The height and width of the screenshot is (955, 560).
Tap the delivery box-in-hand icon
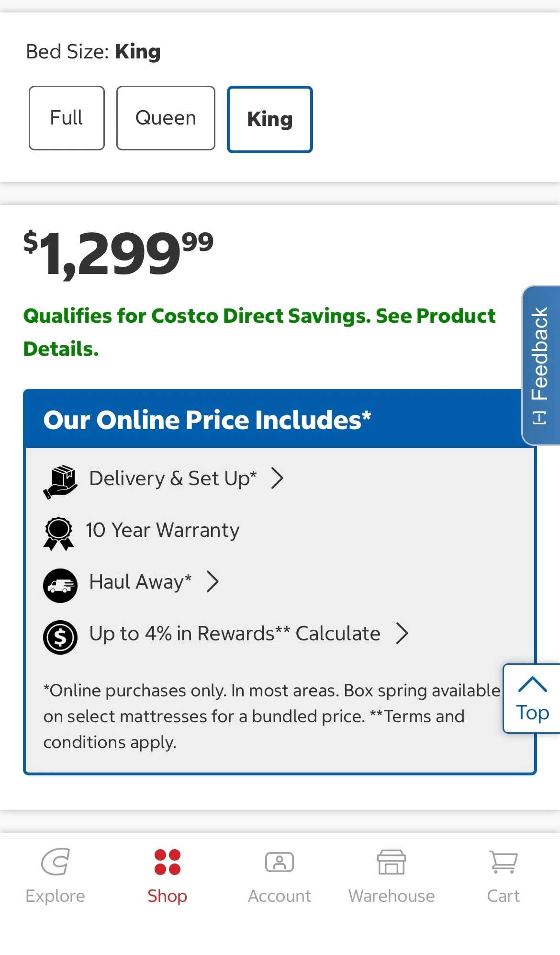(60, 481)
